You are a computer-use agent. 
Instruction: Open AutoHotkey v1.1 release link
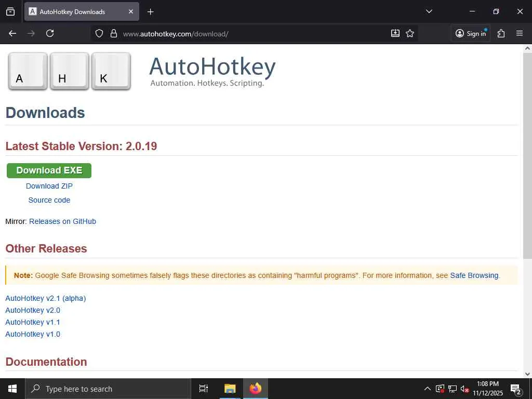tap(33, 322)
